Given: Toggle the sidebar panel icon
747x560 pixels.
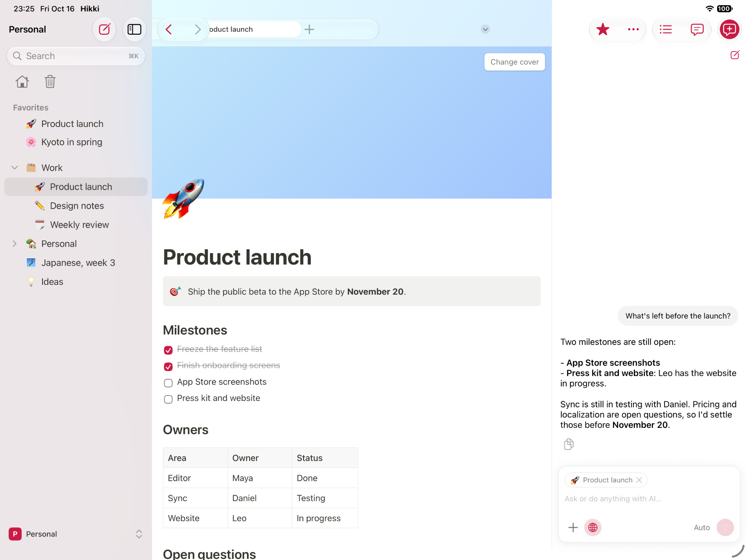Looking at the screenshot, I should click(134, 29).
